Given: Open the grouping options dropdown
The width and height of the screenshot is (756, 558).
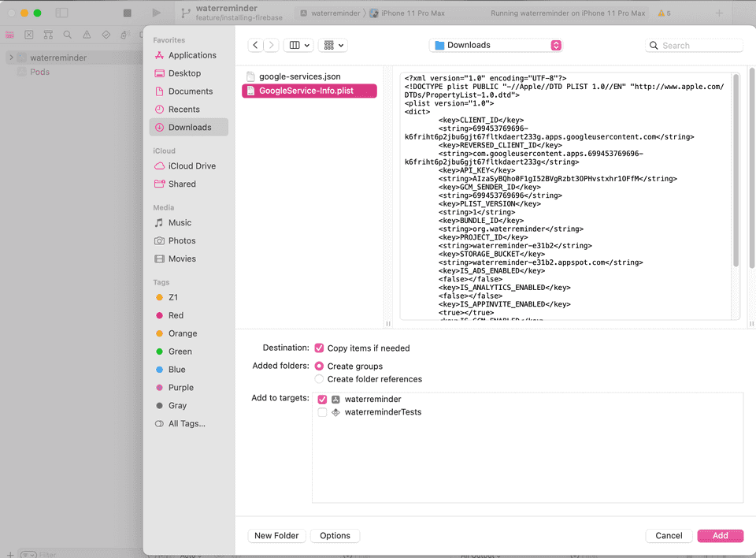Looking at the screenshot, I should 332,45.
